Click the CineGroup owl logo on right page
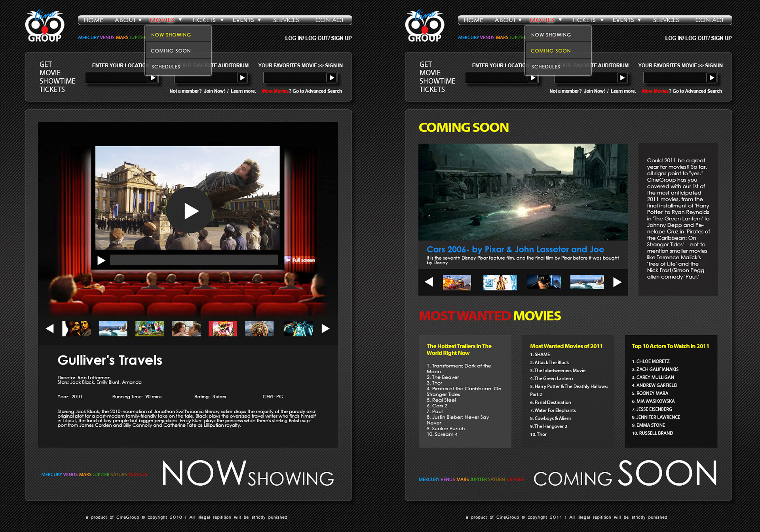This screenshot has width=760, height=532. (x=425, y=26)
